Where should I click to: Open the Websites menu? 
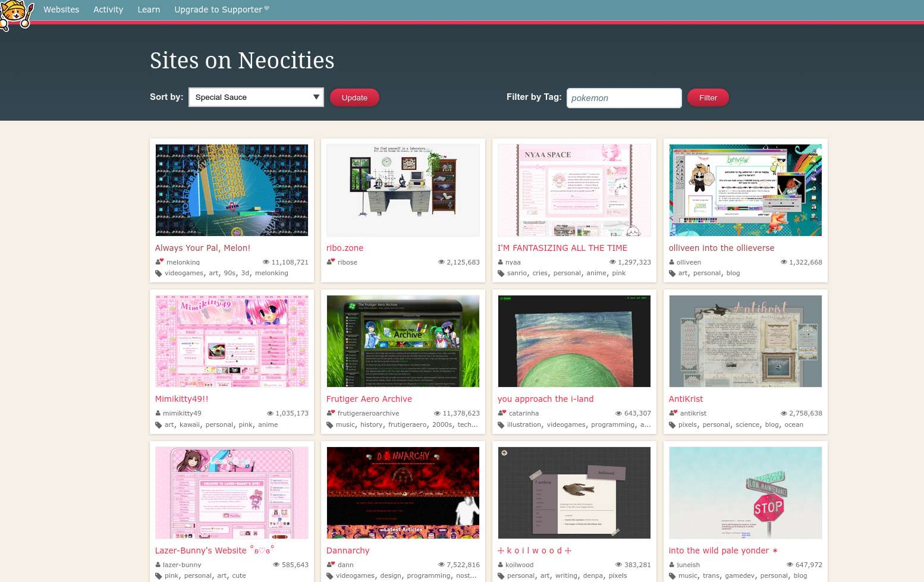pos(61,10)
